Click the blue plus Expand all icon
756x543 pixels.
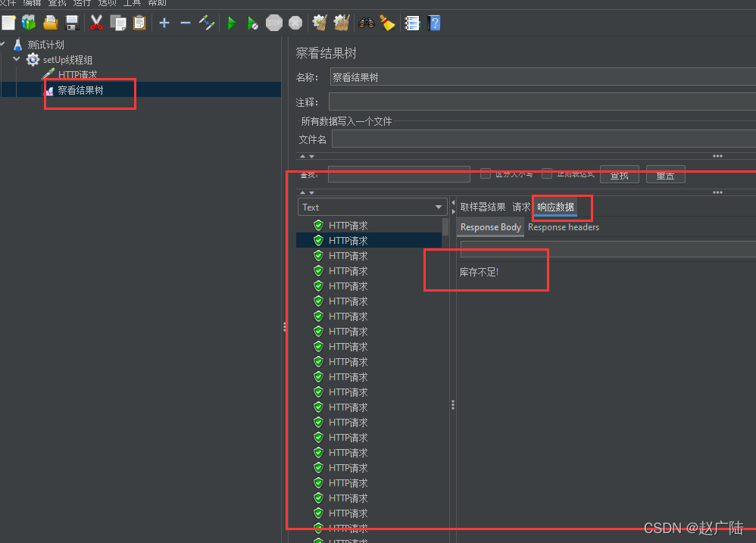point(164,23)
